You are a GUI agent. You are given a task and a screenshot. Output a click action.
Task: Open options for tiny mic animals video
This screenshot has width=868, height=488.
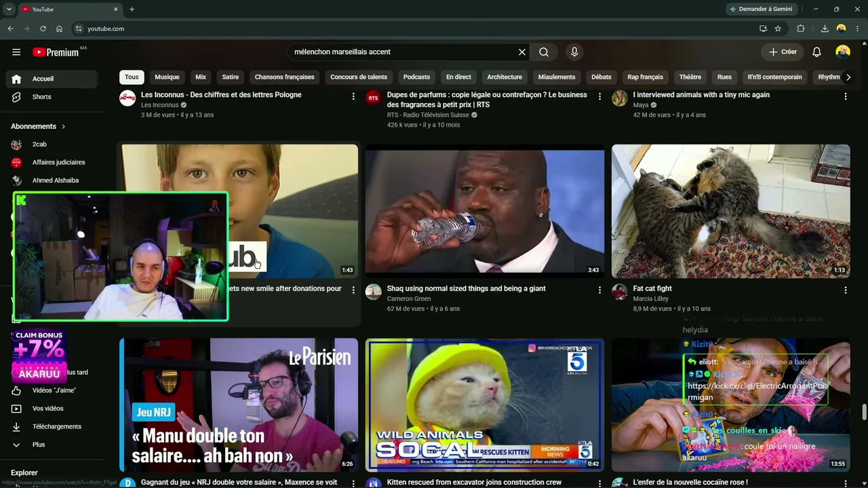tap(846, 96)
